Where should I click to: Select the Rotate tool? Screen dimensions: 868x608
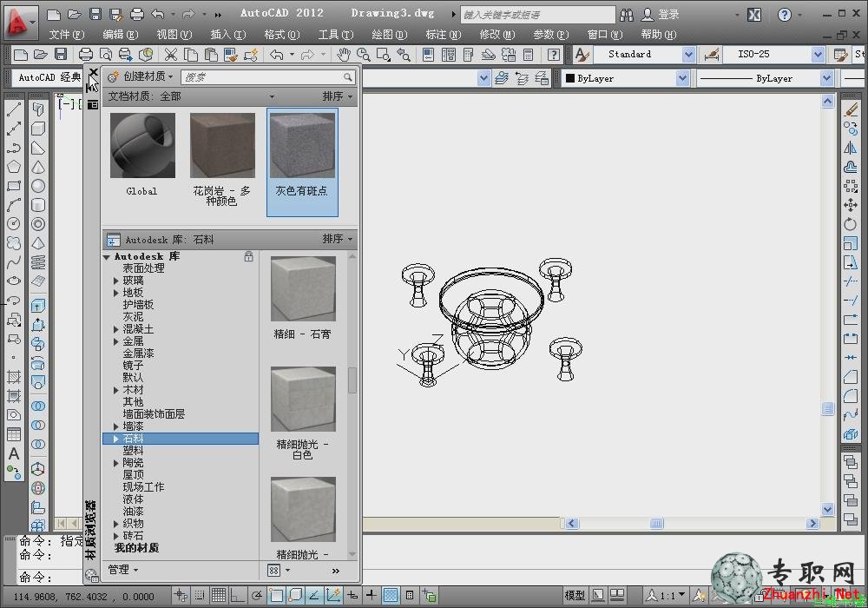851,224
